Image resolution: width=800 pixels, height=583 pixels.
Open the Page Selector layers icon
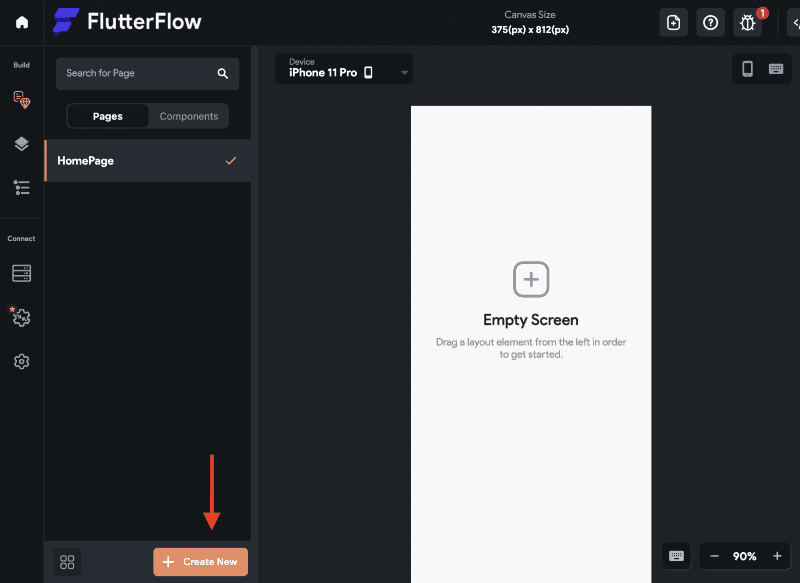click(21, 144)
